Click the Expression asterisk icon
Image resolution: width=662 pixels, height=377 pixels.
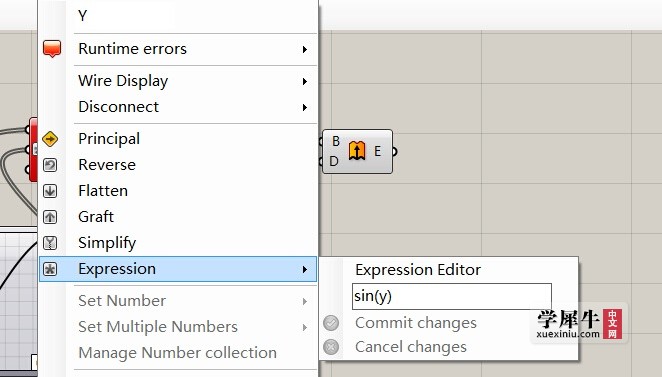(x=50, y=269)
